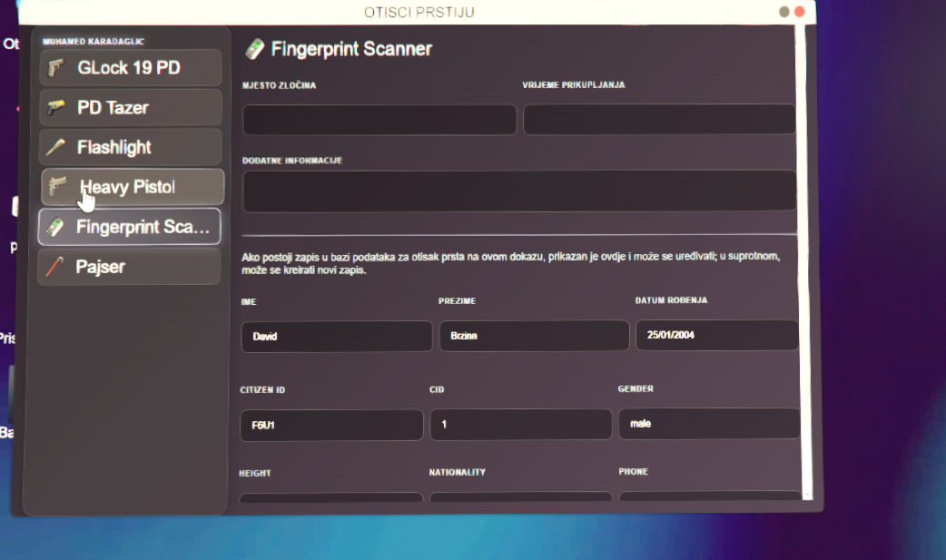Image resolution: width=946 pixels, height=560 pixels.
Task: Click the PD Tazer gun icon
Action: (x=56, y=107)
